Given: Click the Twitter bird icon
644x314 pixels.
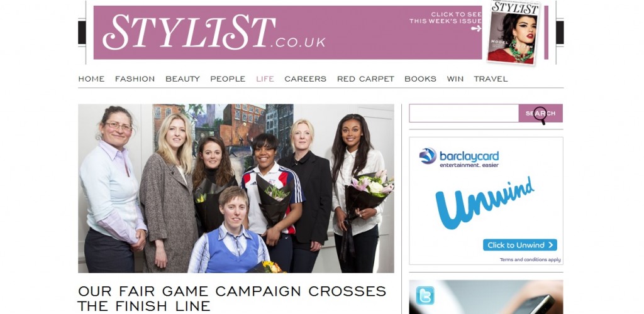Looking at the screenshot, I should 425,296.
